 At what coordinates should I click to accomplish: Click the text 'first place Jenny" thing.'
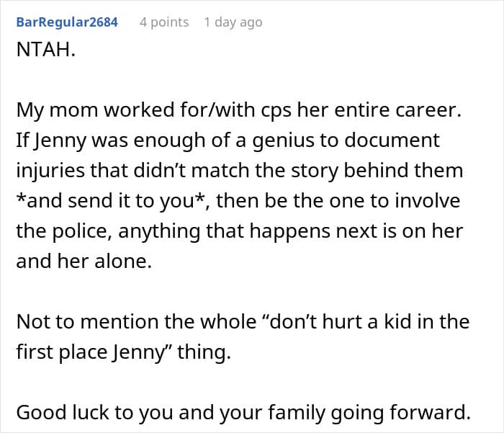coord(123,352)
